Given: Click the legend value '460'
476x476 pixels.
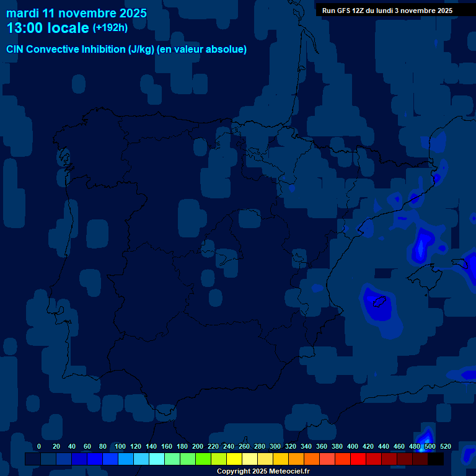Looking at the screenshot, I should [399, 446].
